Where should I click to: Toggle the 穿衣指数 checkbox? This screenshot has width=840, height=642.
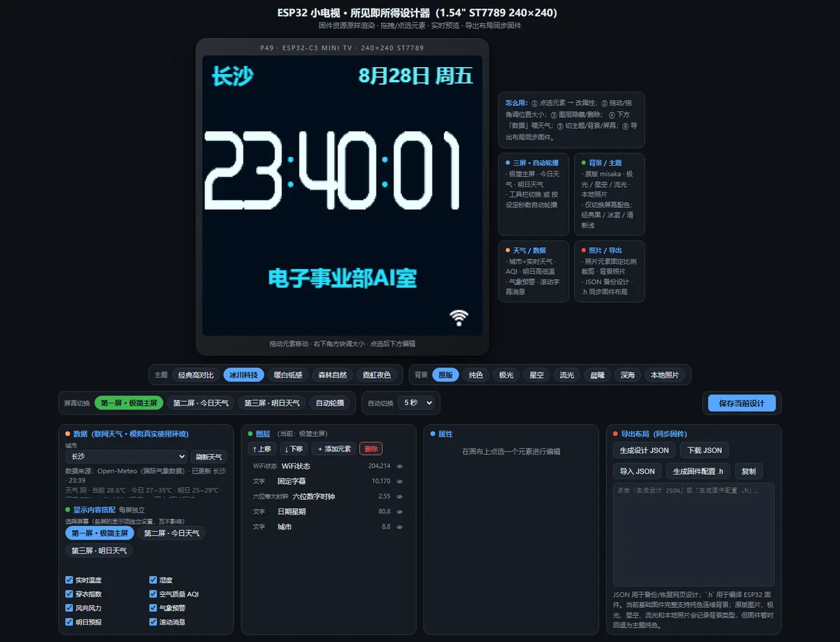[69, 594]
